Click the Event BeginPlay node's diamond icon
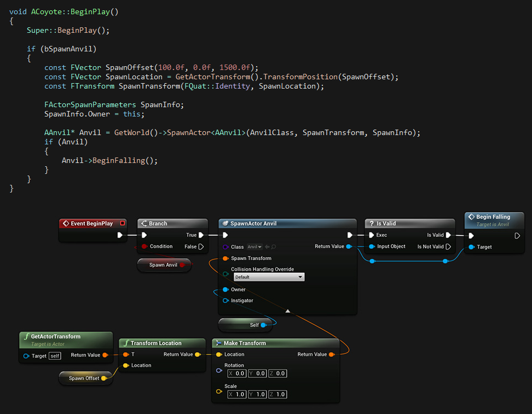Image resolution: width=532 pixels, height=414 pixels. pos(66,224)
